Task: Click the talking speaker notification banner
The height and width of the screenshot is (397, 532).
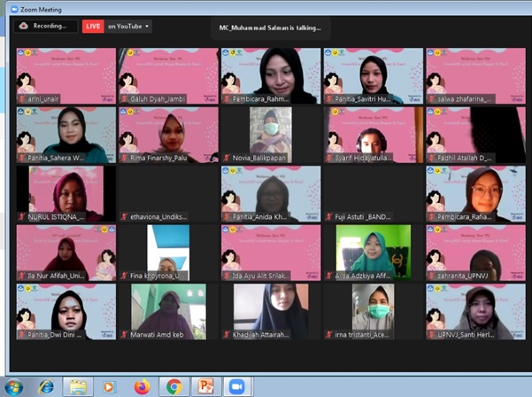Action: (x=271, y=27)
